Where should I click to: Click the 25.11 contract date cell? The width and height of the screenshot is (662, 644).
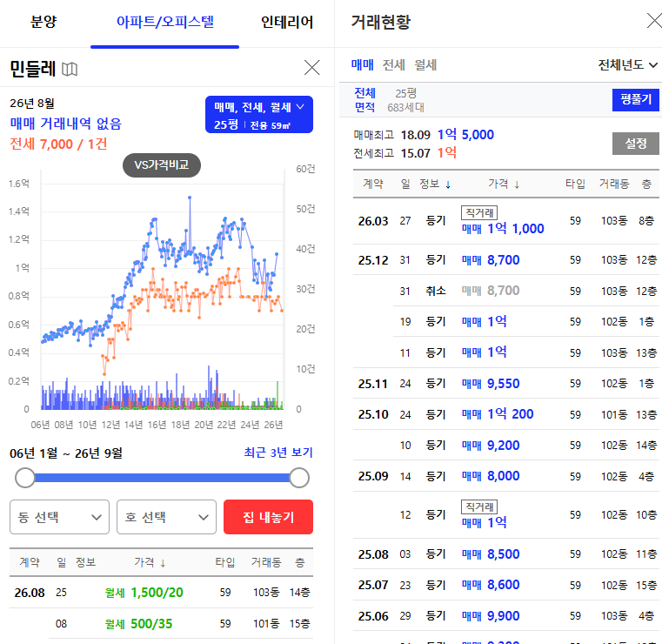pos(373,384)
